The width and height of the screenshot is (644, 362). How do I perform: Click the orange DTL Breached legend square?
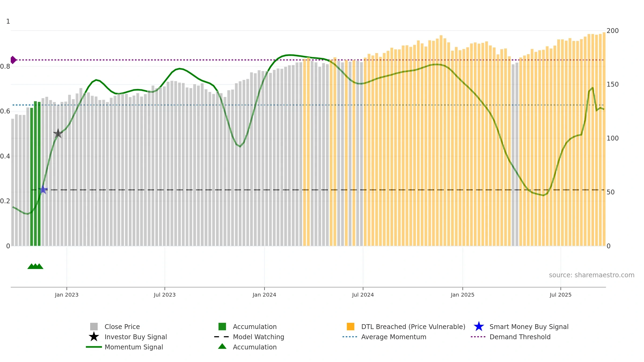[350, 326]
